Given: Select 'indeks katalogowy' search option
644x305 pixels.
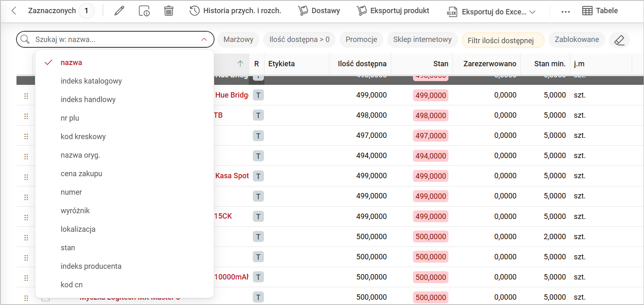Looking at the screenshot, I should [91, 81].
